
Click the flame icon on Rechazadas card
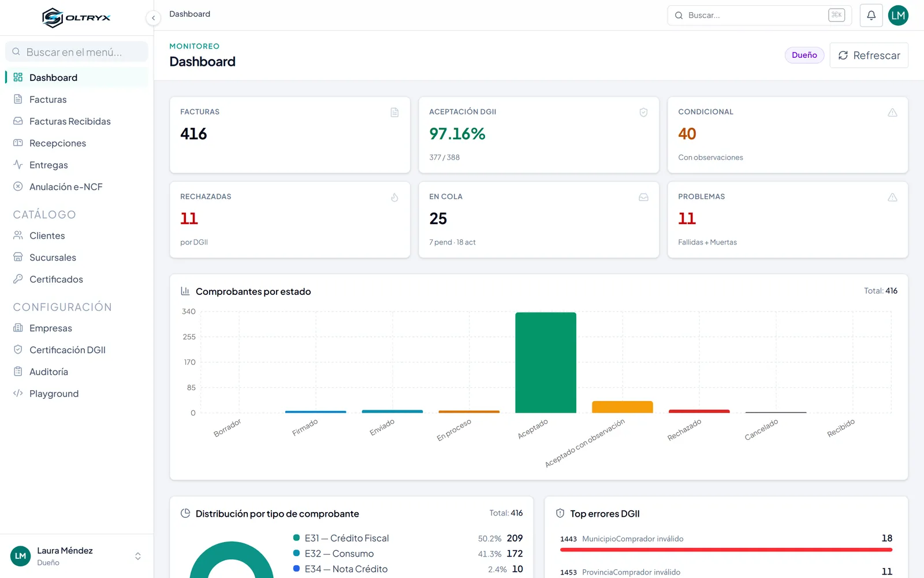tap(394, 197)
